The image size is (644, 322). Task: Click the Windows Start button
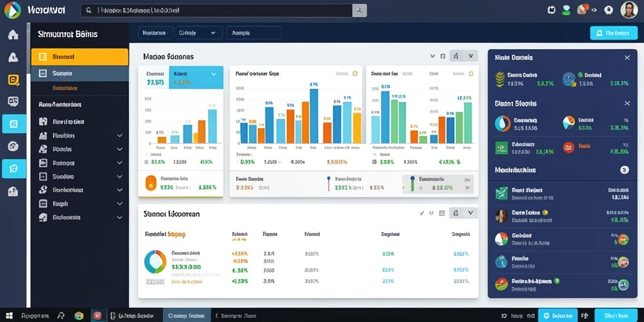(x=9, y=316)
